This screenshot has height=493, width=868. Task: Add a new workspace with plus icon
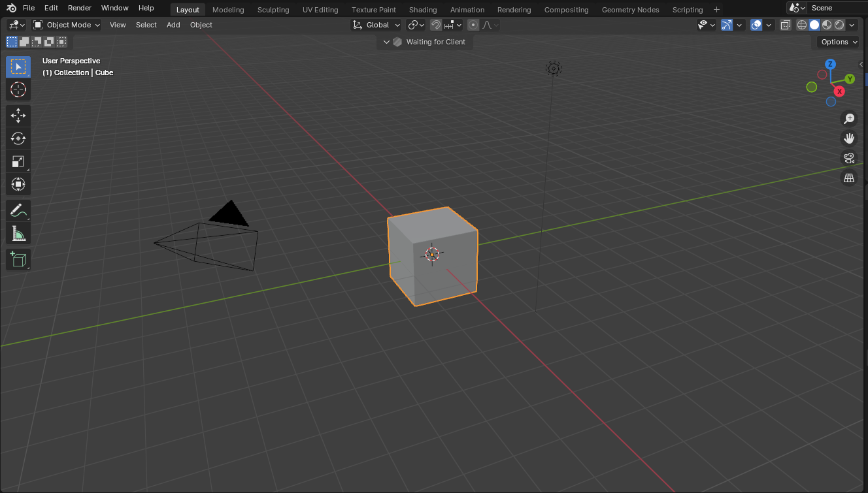pyautogui.click(x=716, y=9)
